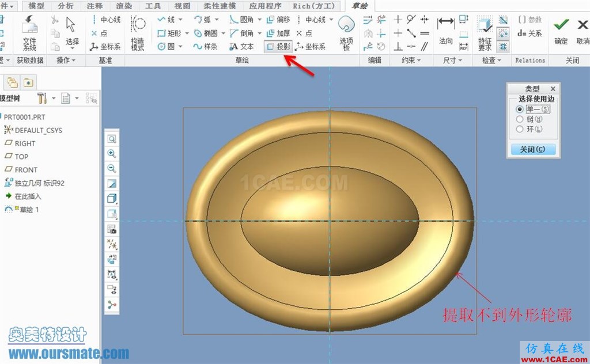Screen dimensions: 590x364
Task: Switch to the 柔性建模 tab
Action: 220,6
